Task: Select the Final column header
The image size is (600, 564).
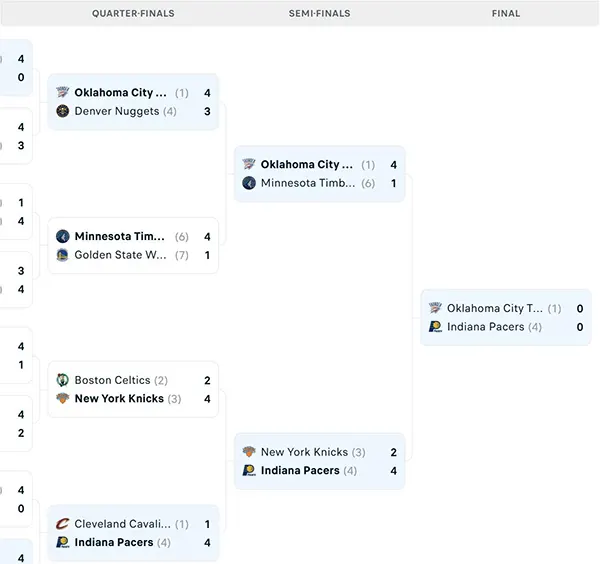Action: [506, 13]
